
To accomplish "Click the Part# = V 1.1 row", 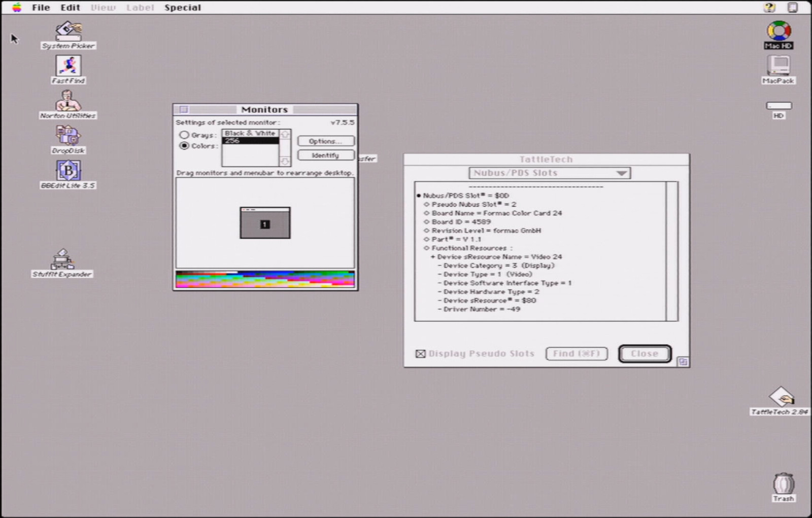I will point(453,239).
